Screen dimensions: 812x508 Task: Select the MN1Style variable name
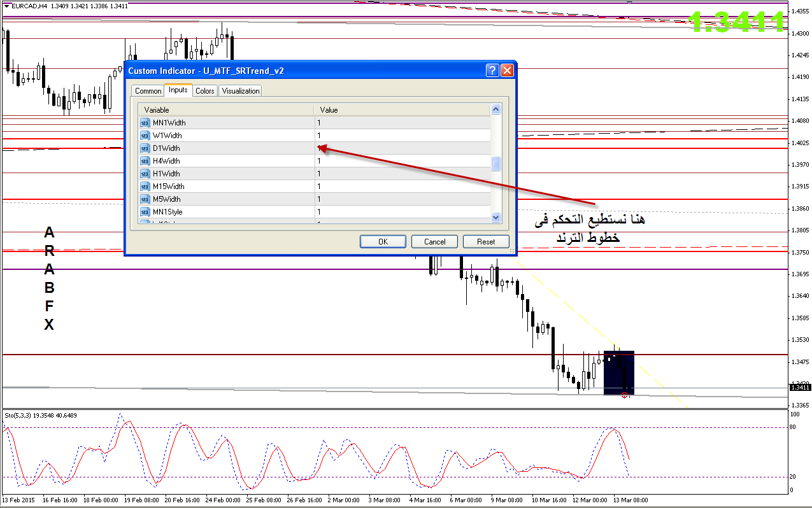pos(168,211)
